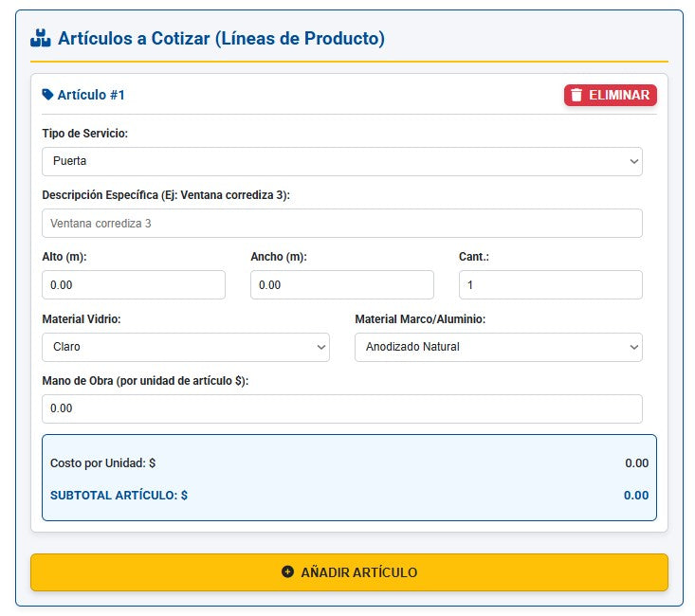The image size is (695, 616).
Task: Click the trash icon in the ELIMINAR button
Action: (x=576, y=95)
